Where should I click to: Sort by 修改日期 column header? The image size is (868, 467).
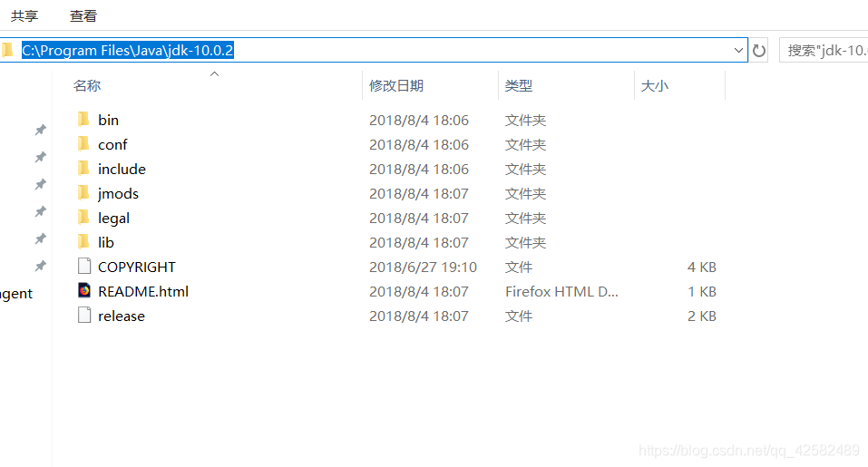click(396, 86)
